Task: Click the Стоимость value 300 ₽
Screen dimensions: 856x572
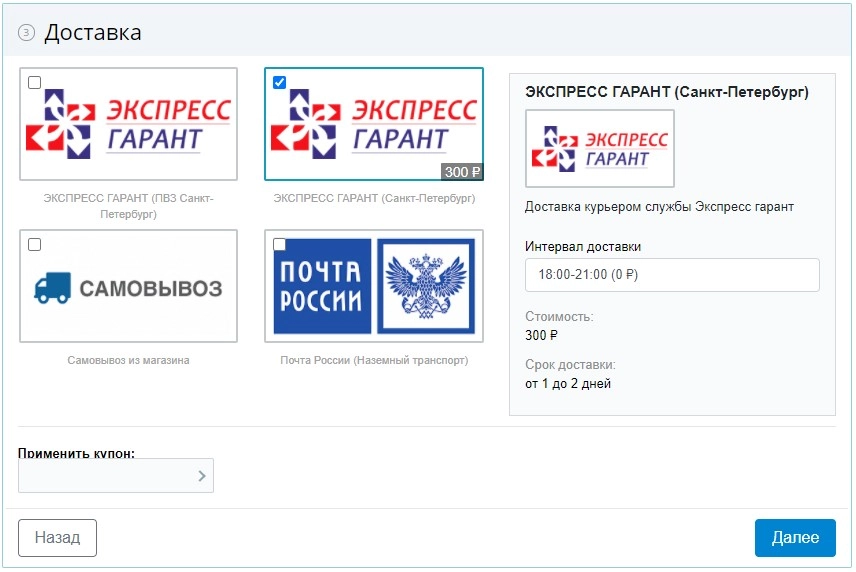Action: (541, 335)
